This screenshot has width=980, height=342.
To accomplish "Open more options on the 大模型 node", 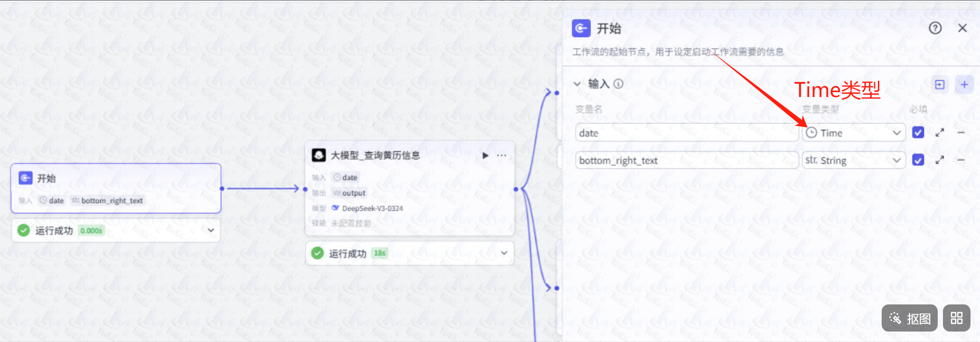I will pos(502,156).
